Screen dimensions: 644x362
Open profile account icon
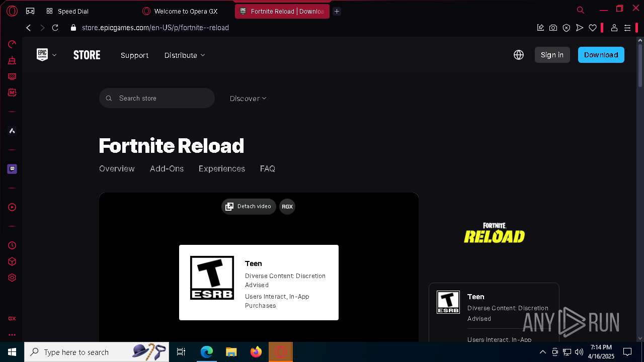pyautogui.click(x=614, y=28)
